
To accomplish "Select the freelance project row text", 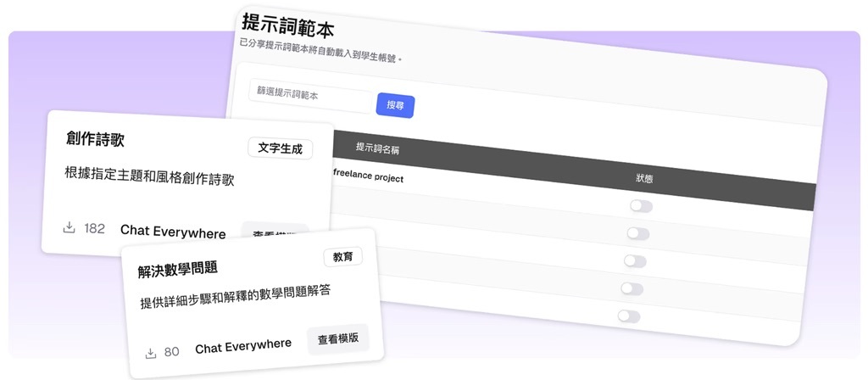I will [x=368, y=176].
